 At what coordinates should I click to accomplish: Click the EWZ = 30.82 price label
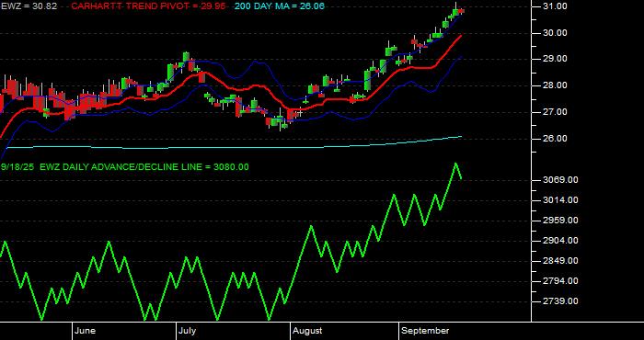point(29,6)
